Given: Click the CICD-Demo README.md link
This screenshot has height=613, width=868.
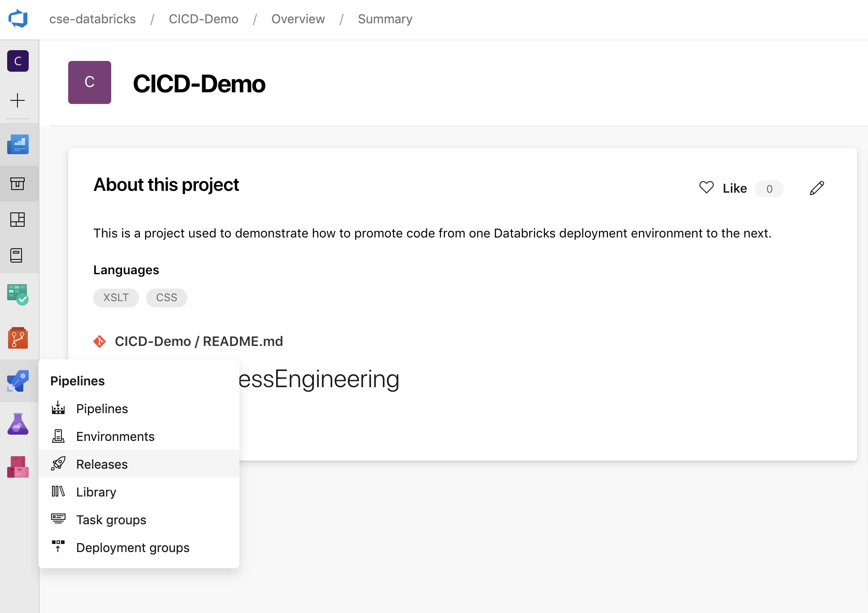Looking at the screenshot, I should click(x=199, y=341).
